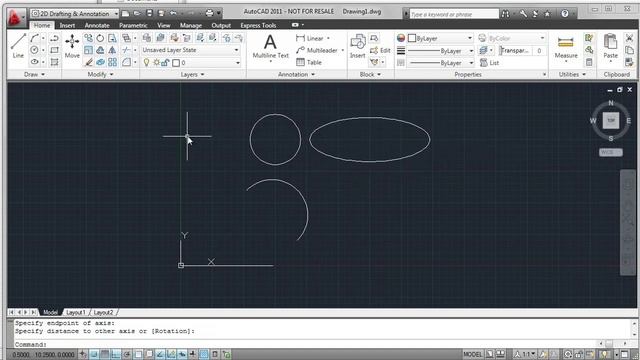Switch to the Annotate ribbon tab
The width and height of the screenshot is (640, 360).
(x=97, y=25)
